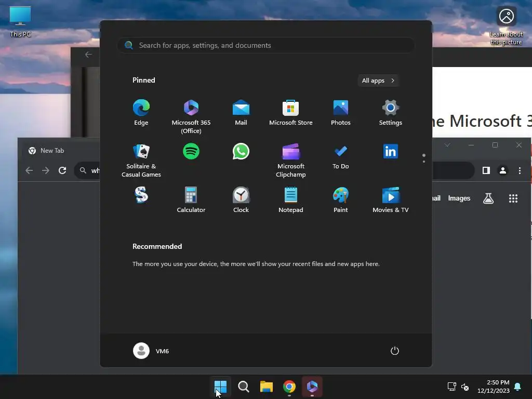Image resolution: width=532 pixels, height=399 pixels.
Task: Open Microsoft Clipchamp
Action: click(x=291, y=160)
